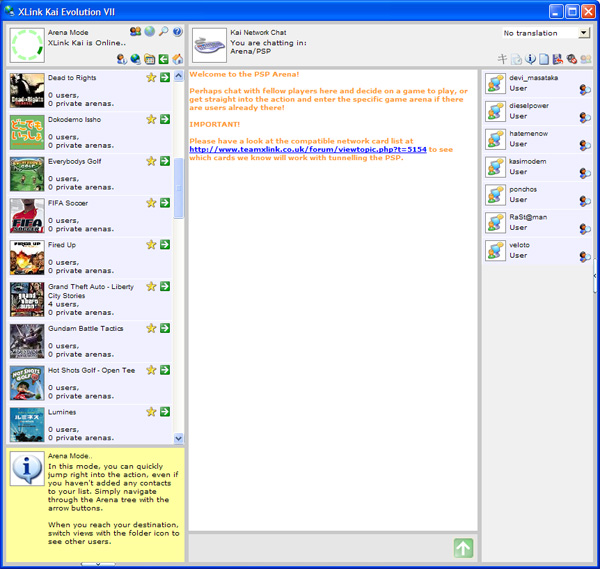Viewport: 600px width, 569px height.
Task: Collapse user list via right edge handle
Action: click(595, 276)
